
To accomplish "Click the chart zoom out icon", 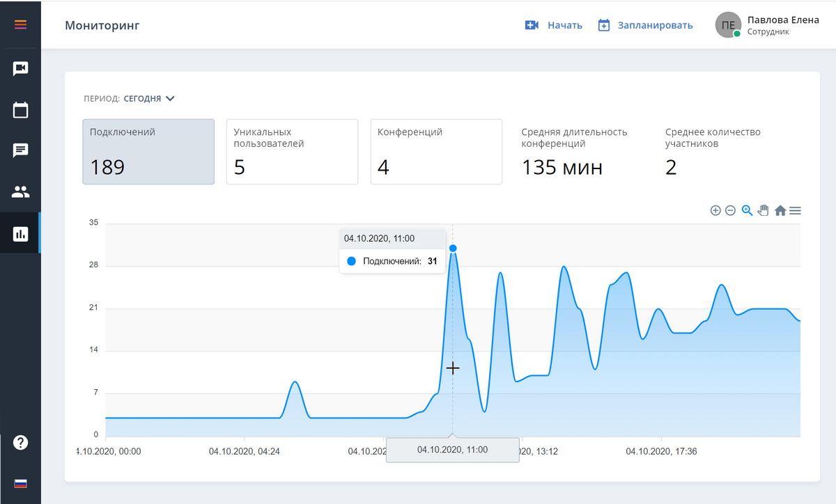I will 730,210.
